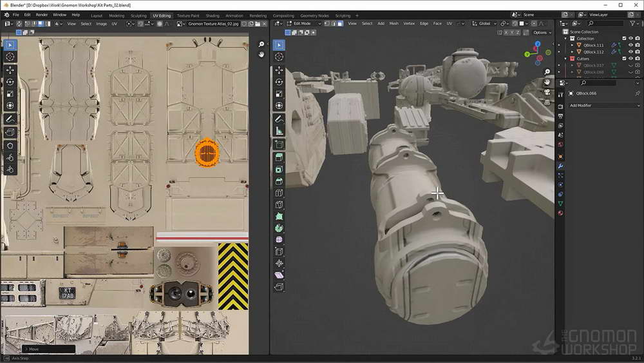Toggle X axis mirror button in viewport

506,32
